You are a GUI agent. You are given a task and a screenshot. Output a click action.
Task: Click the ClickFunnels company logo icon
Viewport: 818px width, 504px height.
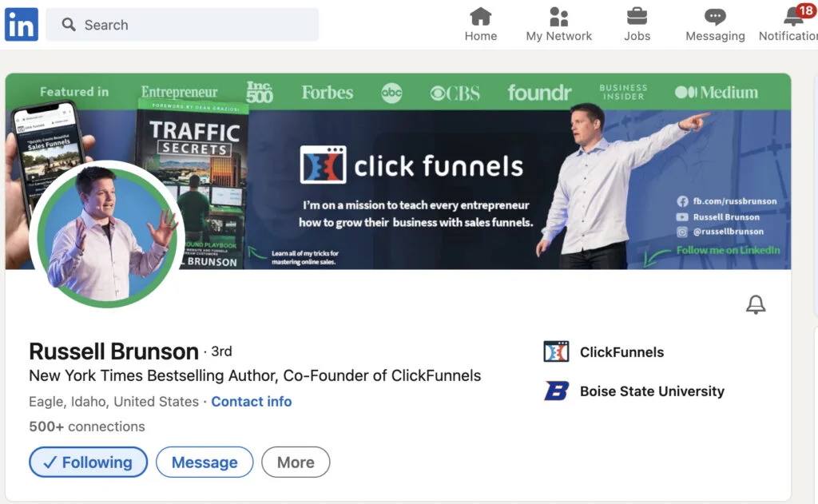[556, 351]
